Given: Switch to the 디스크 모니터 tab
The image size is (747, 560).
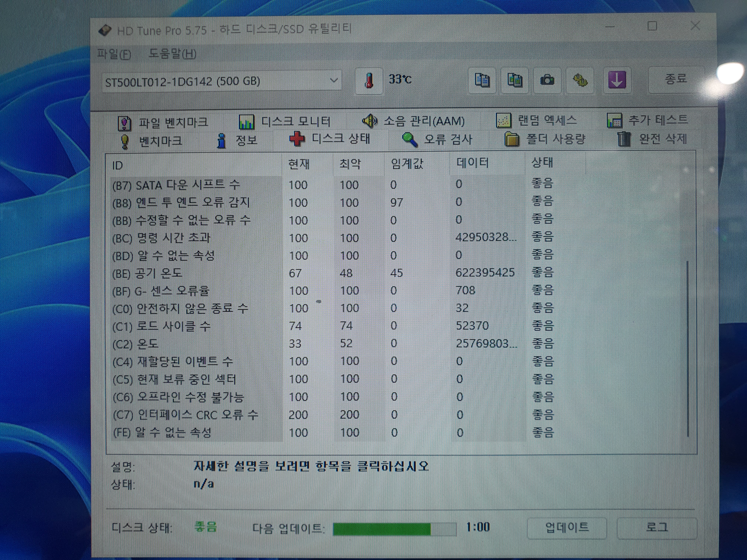Looking at the screenshot, I should [x=284, y=122].
